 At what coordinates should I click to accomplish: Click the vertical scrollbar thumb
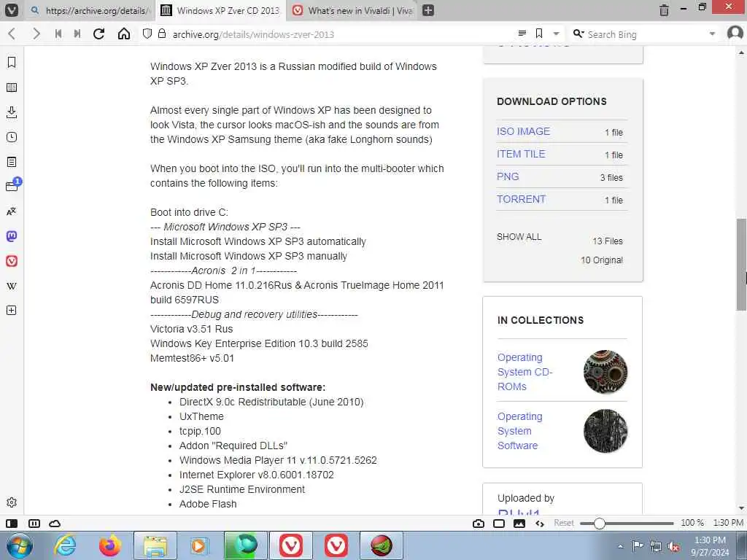741,264
